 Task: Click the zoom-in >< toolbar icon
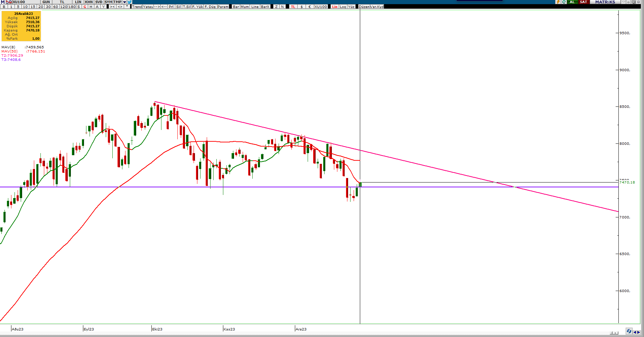point(112,7)
